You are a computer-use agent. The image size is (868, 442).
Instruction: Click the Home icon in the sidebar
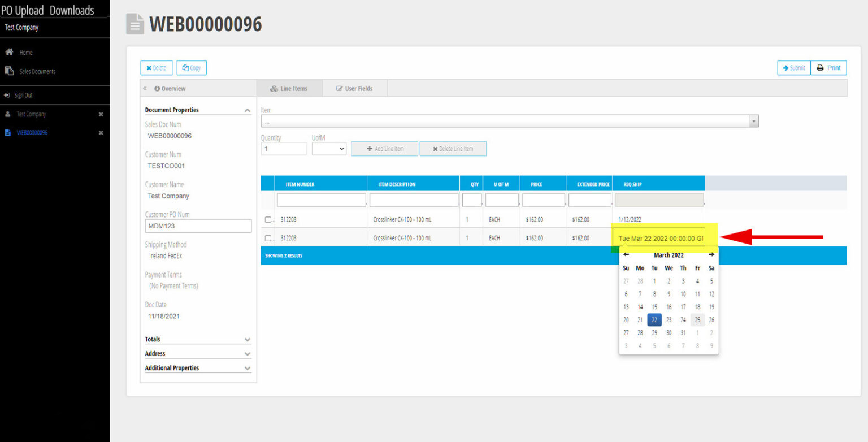tap(9, 52)
